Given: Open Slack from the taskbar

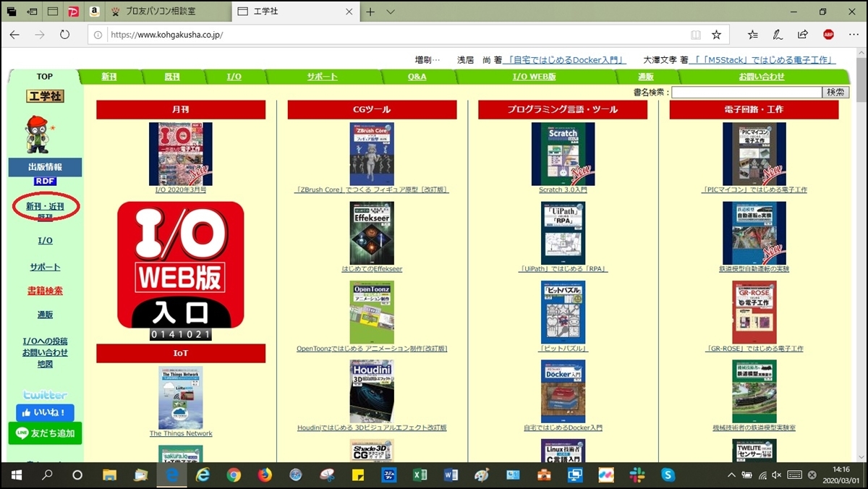Looking at the screenshot, I should click(x=637, y=475).
